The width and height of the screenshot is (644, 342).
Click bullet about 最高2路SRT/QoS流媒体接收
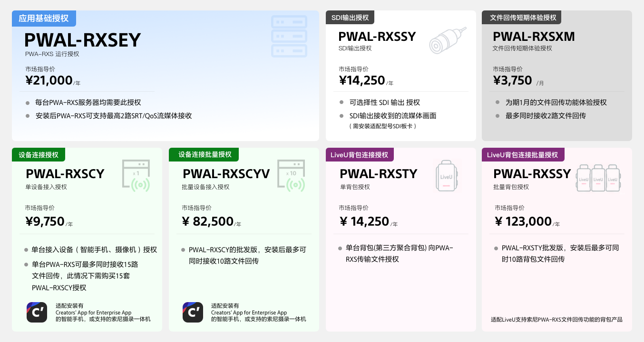click(114, 116)
